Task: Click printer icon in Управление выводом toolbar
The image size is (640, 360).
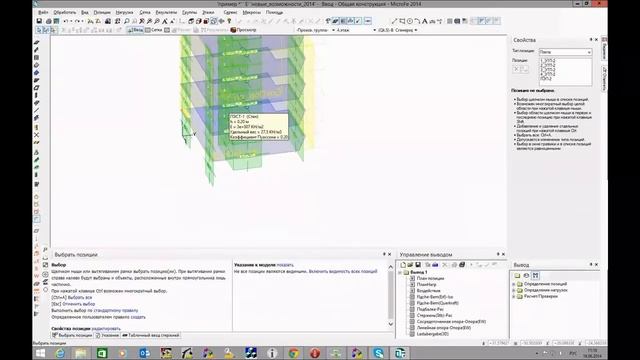Action: 462,265
